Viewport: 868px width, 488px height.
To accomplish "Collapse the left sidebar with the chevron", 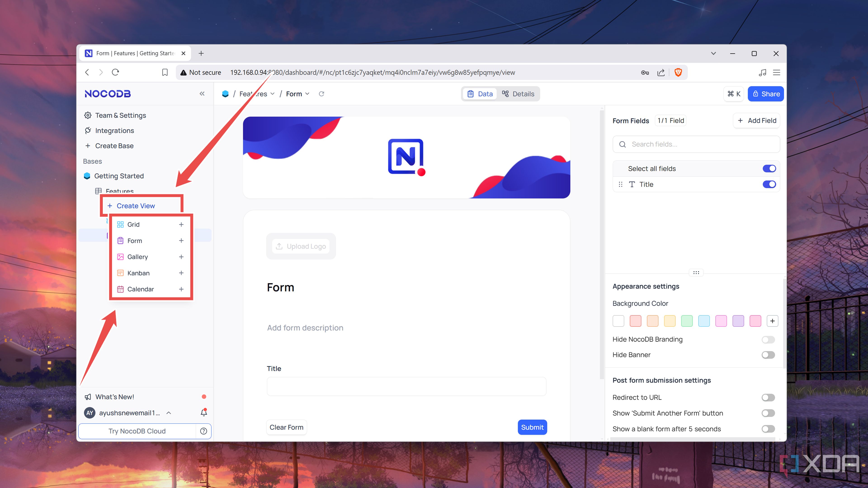I will click(x=202, y=94).
